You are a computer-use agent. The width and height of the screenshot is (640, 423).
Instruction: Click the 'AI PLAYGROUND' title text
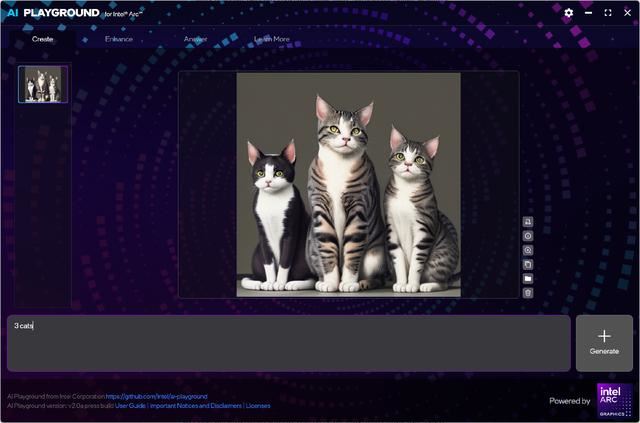[x=53, y=13]
